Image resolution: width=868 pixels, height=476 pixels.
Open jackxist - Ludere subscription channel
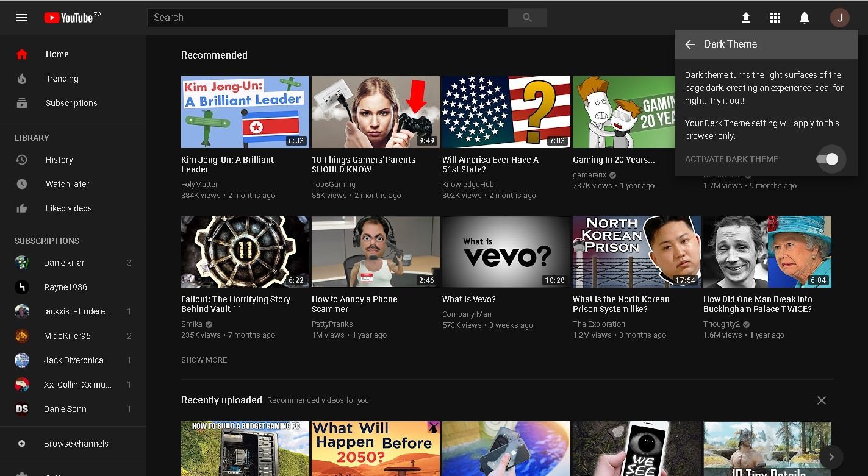(73, 311)
